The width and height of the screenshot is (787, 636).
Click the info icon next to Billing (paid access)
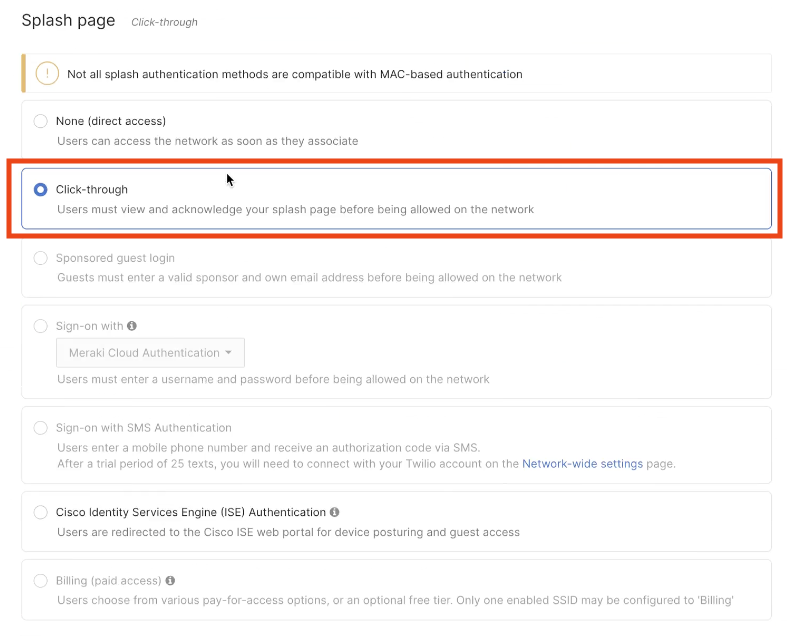point(171,580)
